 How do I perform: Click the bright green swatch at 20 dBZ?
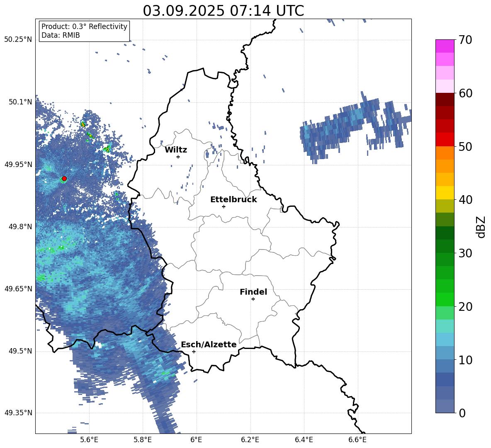click(445, 299)
